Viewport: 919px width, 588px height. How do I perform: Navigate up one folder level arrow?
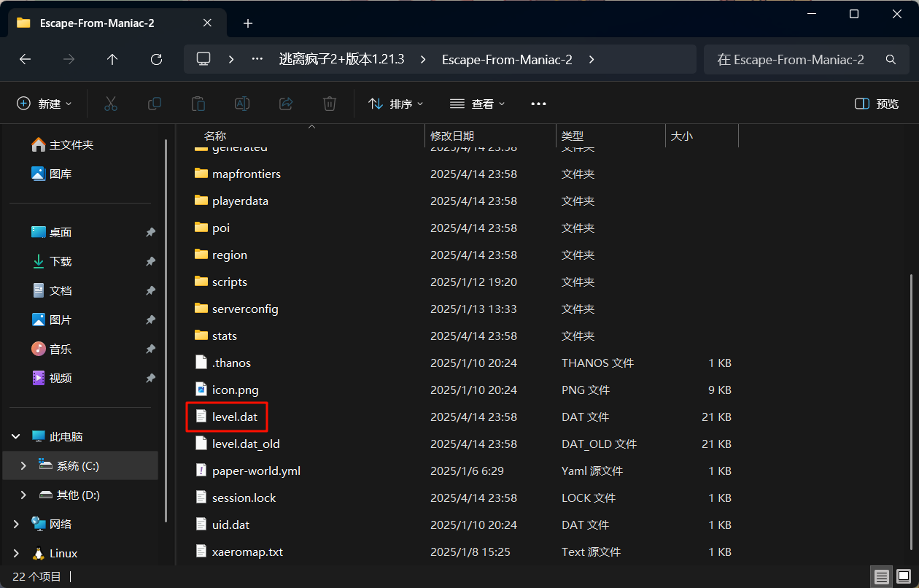[x=112, y=60]
